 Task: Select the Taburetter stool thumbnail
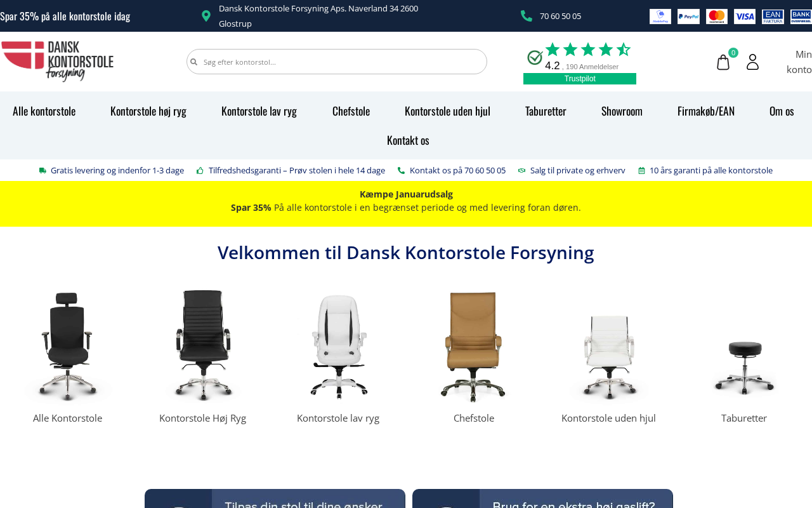point(744,366)
